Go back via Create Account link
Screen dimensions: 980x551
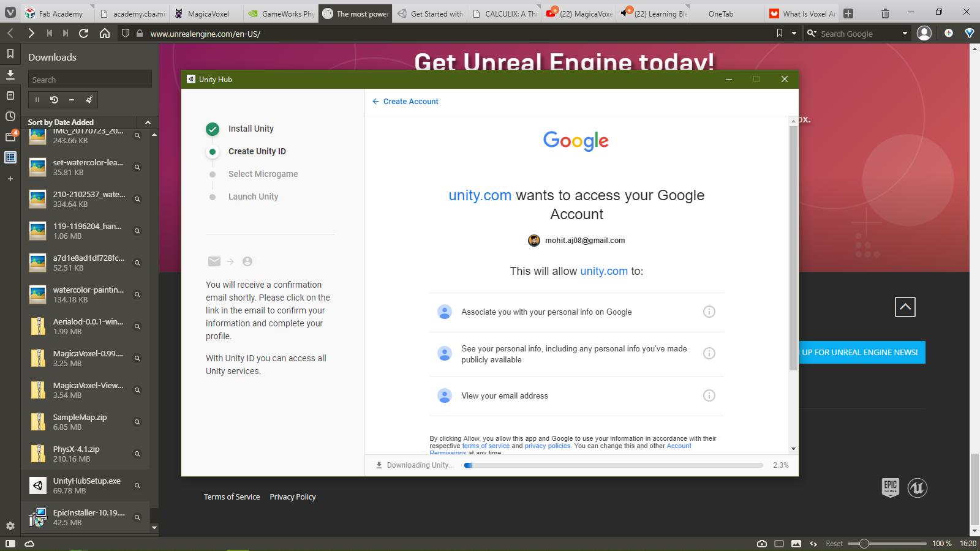tap(405, 102)
